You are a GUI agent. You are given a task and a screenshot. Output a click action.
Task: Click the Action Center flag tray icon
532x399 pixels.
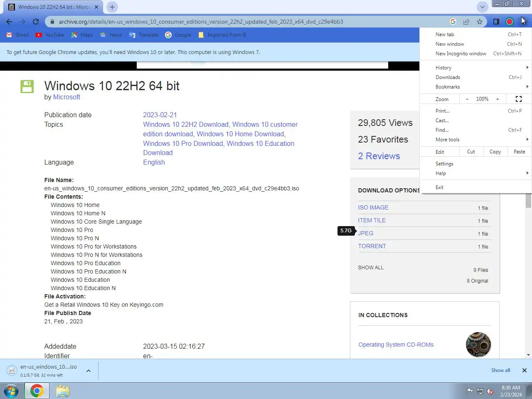point(470,391)
